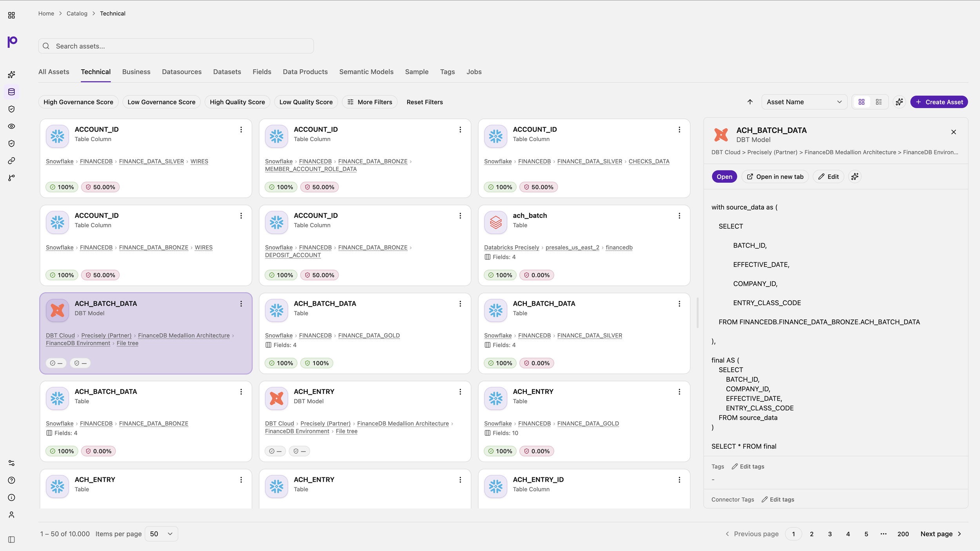
Task: Open the eye observability icon in sidebar
Action: (11, 126)
